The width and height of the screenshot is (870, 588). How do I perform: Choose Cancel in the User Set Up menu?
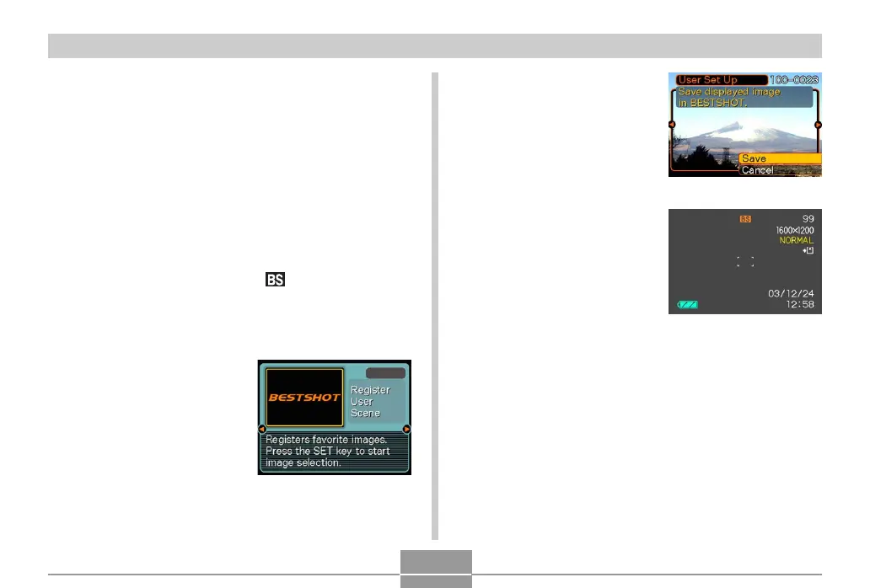(x=780, y=170)
